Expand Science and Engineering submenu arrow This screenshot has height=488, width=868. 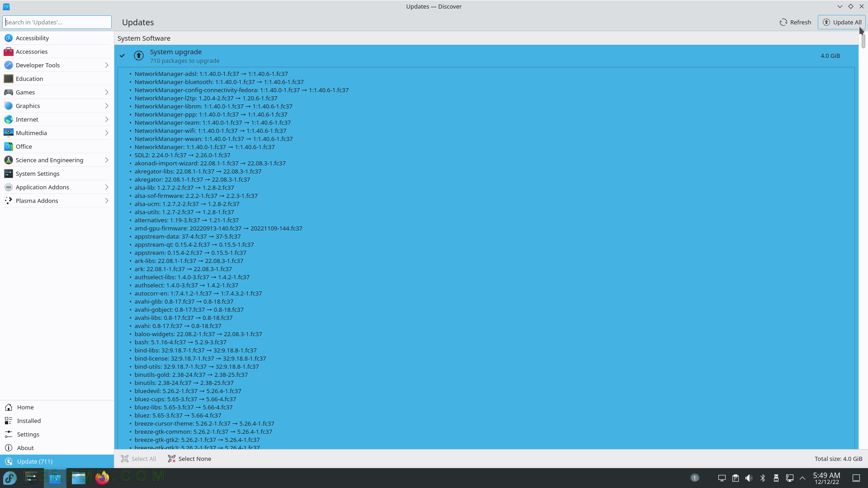(107, 160)
